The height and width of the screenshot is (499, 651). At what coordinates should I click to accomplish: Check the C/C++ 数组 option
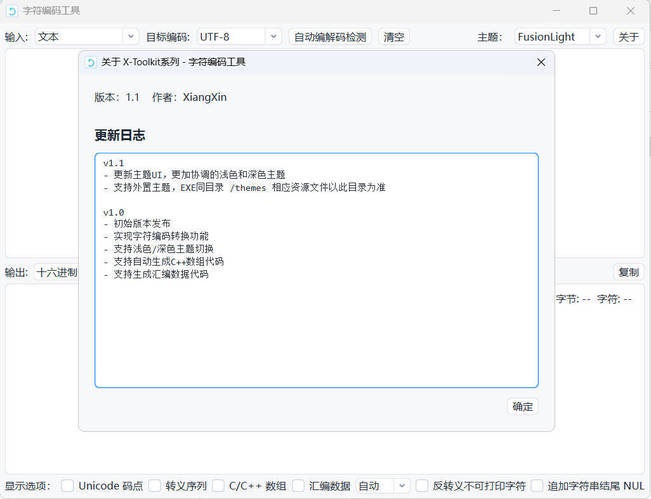point(218,486)
